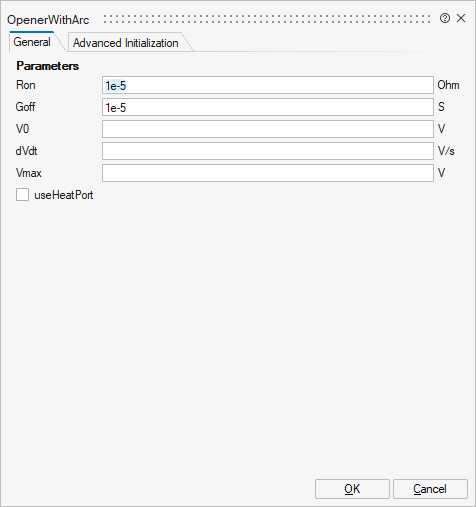Viewport: 476px width, 507px height.
Task: Open help via the question mark icon
Action: click(445, 18)
